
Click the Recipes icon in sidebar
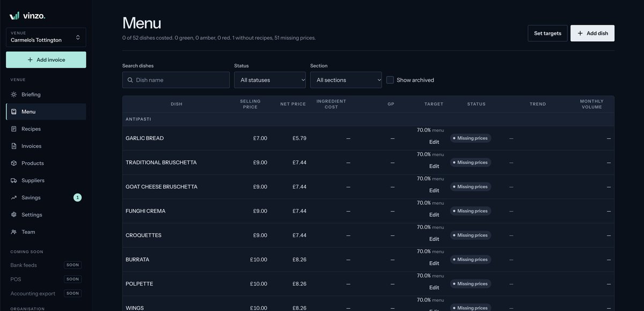point(14,129)
